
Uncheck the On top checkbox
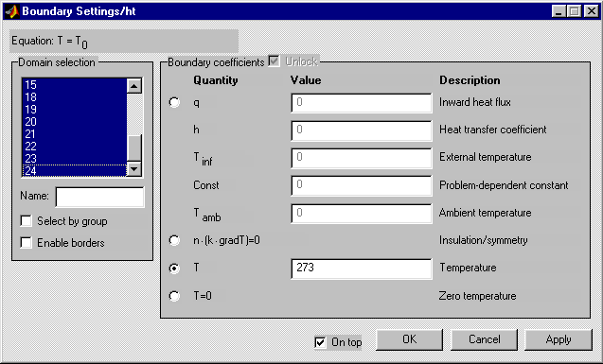pos(320,341)
